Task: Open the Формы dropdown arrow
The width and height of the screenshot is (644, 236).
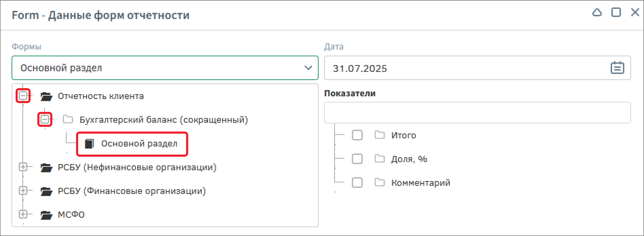Action: click(x=308, y=68)
